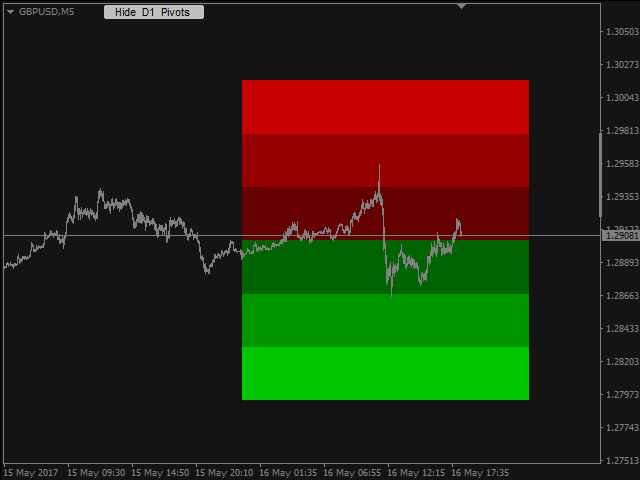Click the price spike peak near 1.29583
Screen dimensions: 640x480
point(379,165)
